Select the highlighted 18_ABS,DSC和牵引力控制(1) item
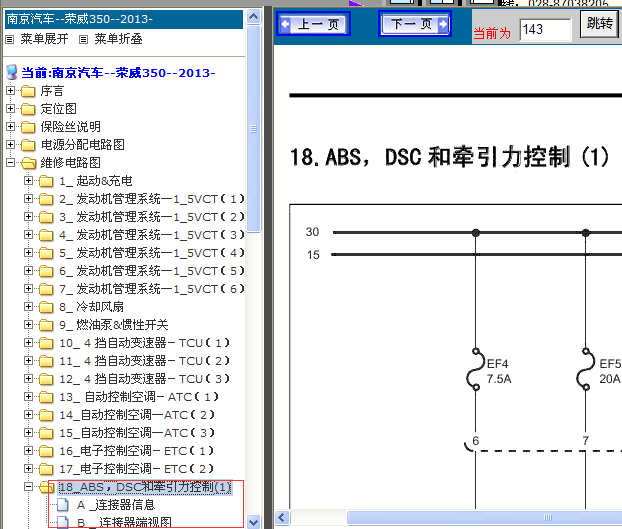622x529 pixels. 145,487
